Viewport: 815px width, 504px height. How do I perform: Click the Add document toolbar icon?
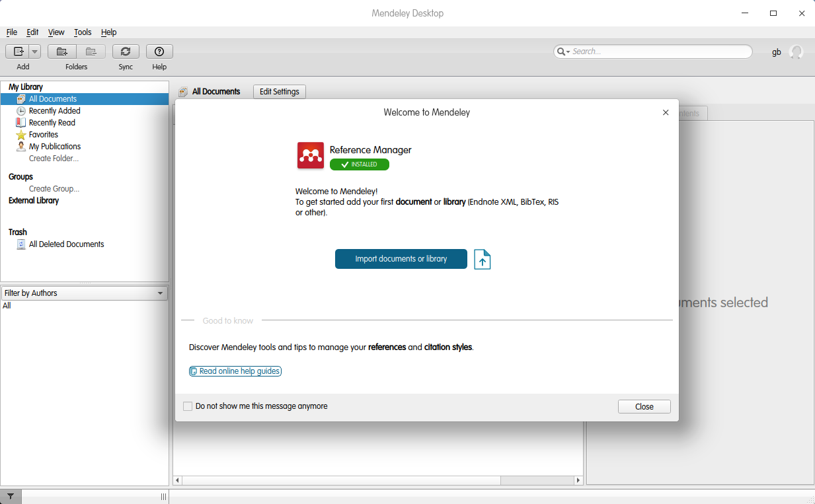[18, 52]
